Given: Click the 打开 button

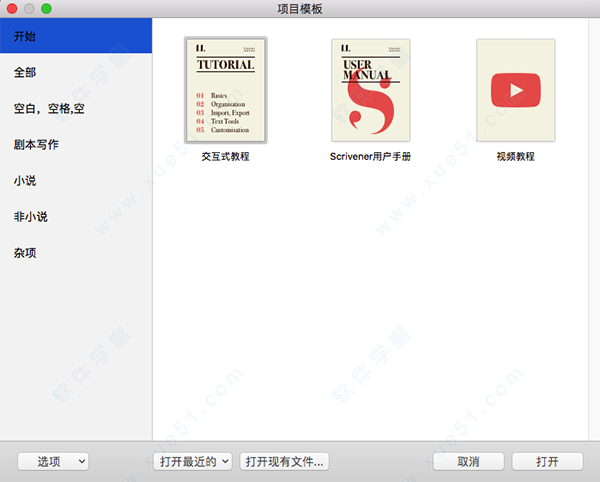Looking at the screenshot, I should click(548, 461).
